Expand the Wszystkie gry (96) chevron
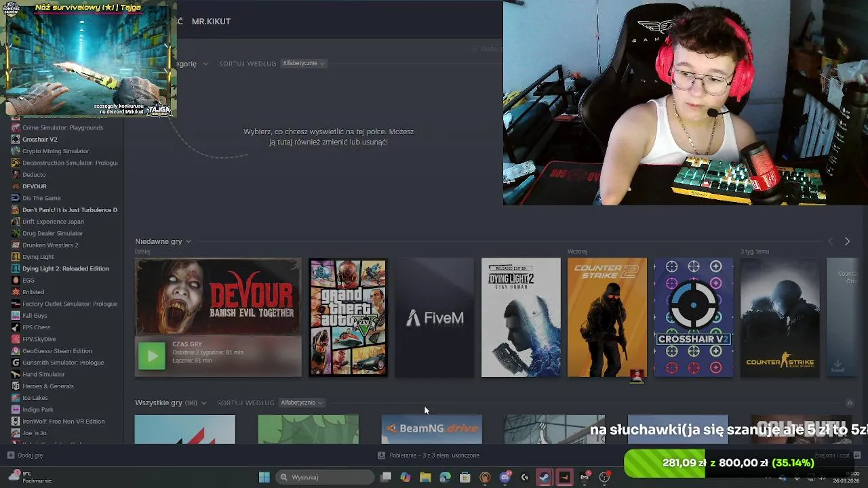The width and height of the screenshot is (868, 488). click(203, 403)
